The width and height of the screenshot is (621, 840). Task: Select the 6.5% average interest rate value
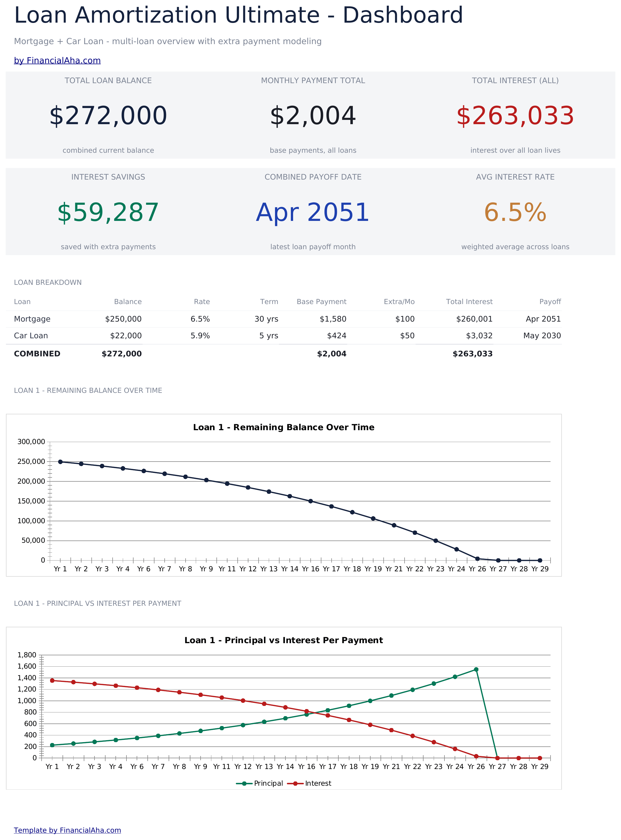[x=515, y=212]
